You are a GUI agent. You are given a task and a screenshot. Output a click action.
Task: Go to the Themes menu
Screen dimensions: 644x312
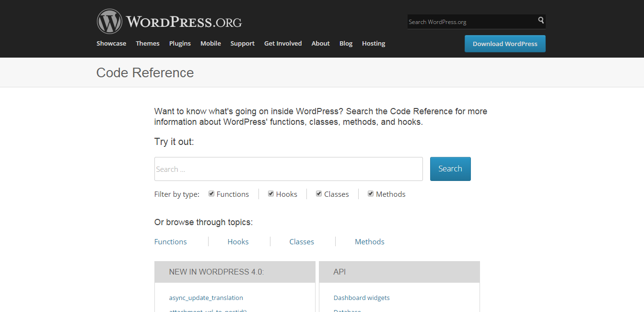147,43
